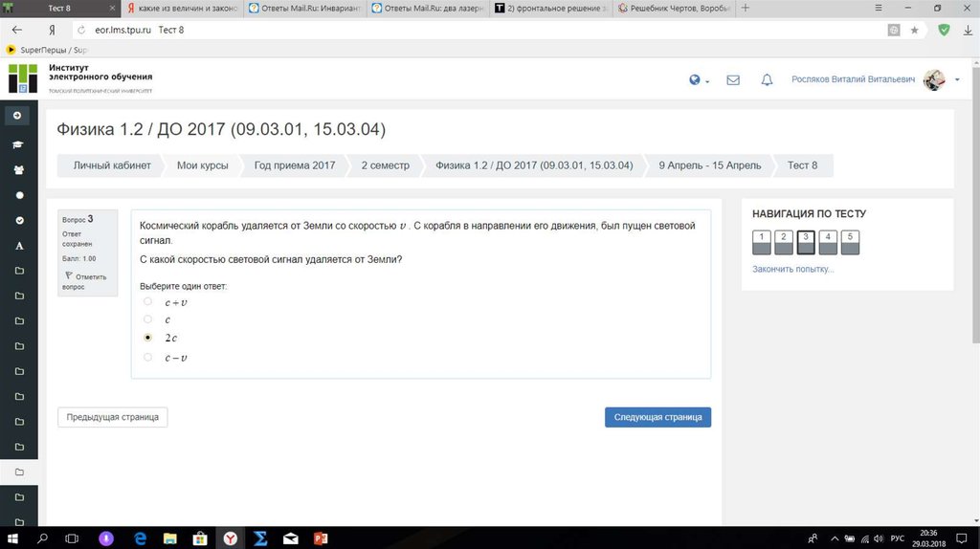This screenshot has height=549, width=980.
Task: Switch to Ответы Mail.Ru: Инвариант tab
Action: tap(305, 8)
